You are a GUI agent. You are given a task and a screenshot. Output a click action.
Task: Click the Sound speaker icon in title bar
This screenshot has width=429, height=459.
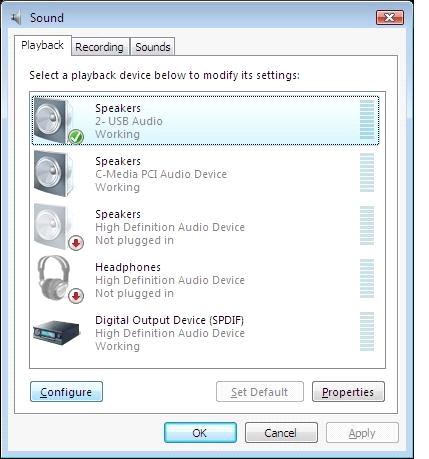(x=16, y=17)
